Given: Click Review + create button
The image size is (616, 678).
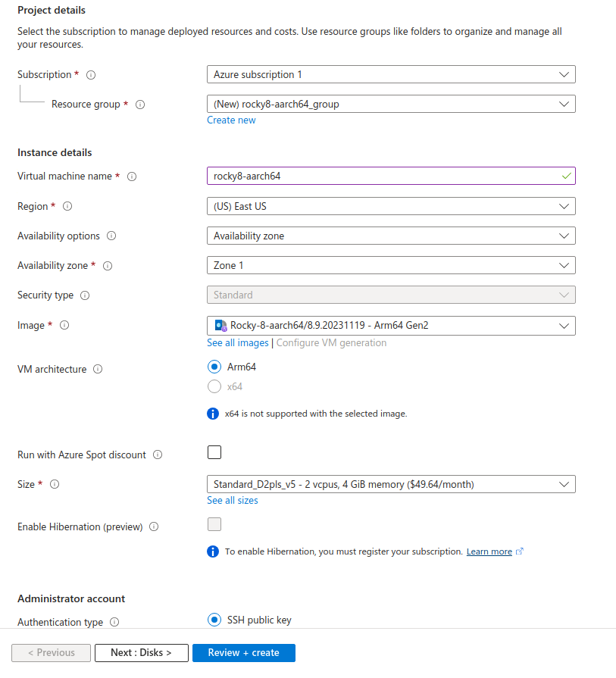Looking at the screenshot, I should [x=243, y=653].
